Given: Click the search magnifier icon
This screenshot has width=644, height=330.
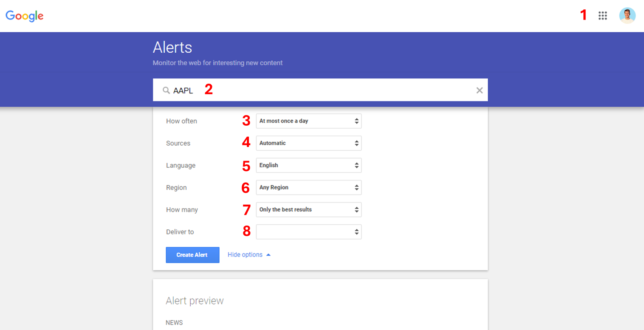Looking at the screenshot, I should coord(166,90).
